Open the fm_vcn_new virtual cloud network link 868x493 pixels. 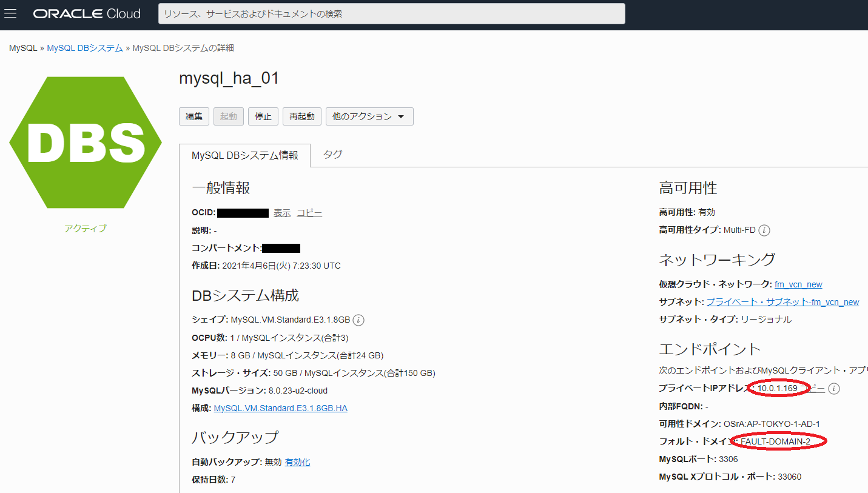(798, 284)
